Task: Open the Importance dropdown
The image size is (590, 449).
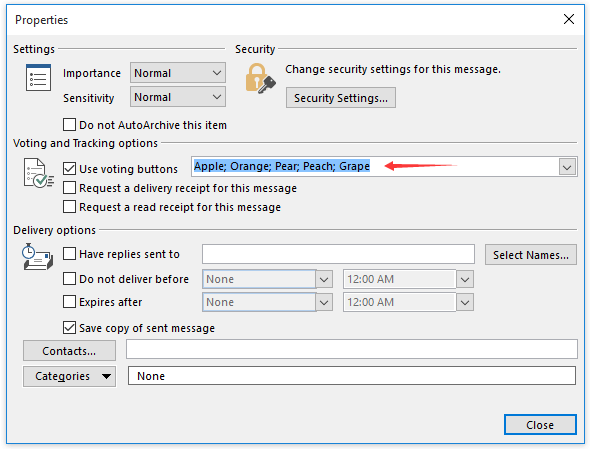Action: tap(178, 73)
